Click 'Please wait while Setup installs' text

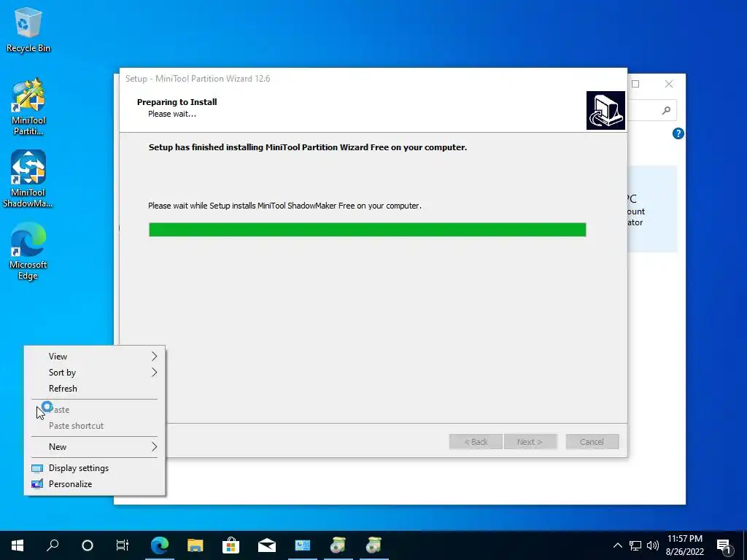285,206
